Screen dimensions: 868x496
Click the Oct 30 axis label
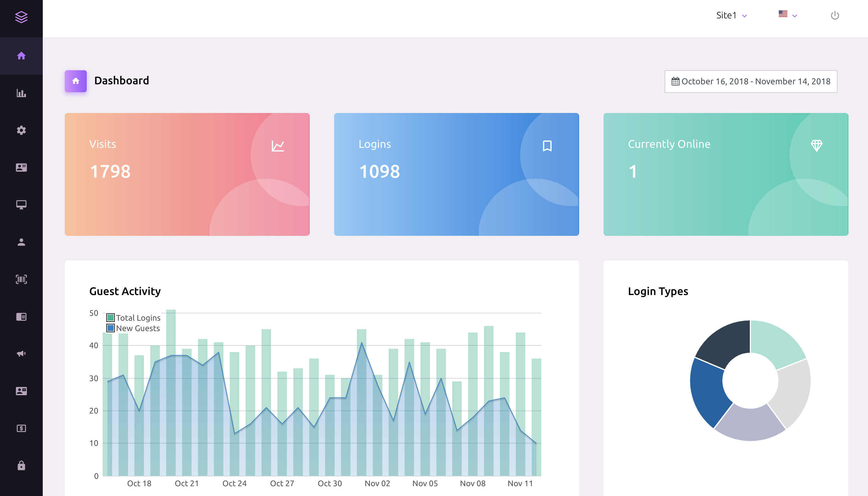(x=330, y=484)
